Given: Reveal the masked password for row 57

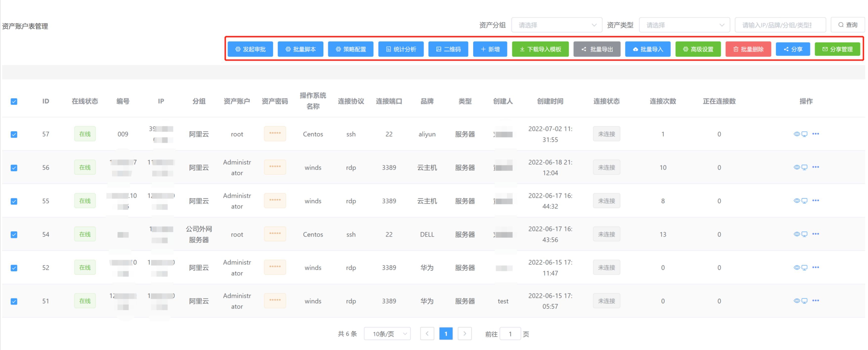Looking at the screenshot, I should tap(275, 134).
